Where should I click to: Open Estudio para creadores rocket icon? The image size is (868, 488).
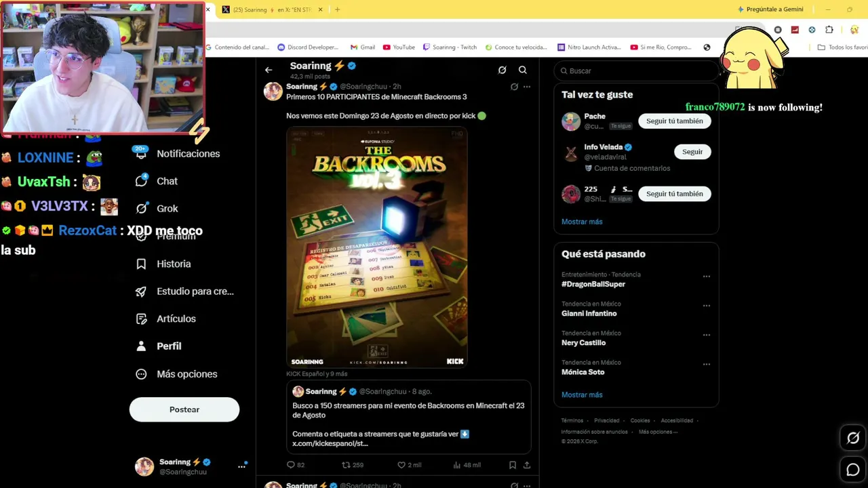coord(141,291)
